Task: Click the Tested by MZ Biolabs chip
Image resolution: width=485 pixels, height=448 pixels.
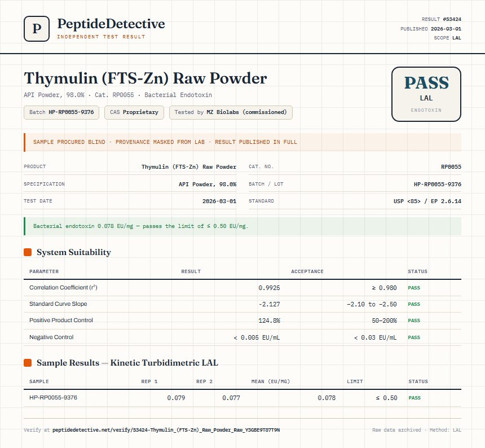Action: click(x=231, y=112)
